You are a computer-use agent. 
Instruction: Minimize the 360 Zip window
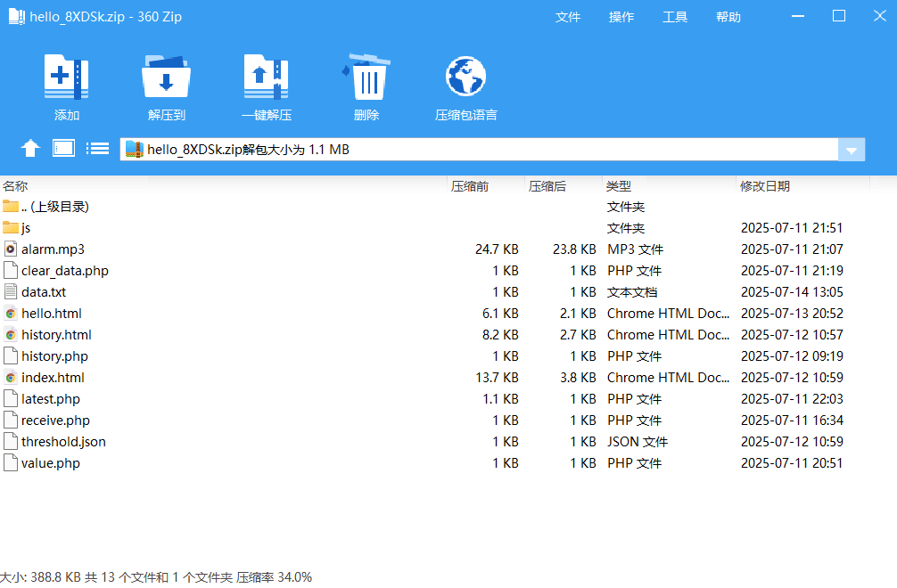pos(798,16)
